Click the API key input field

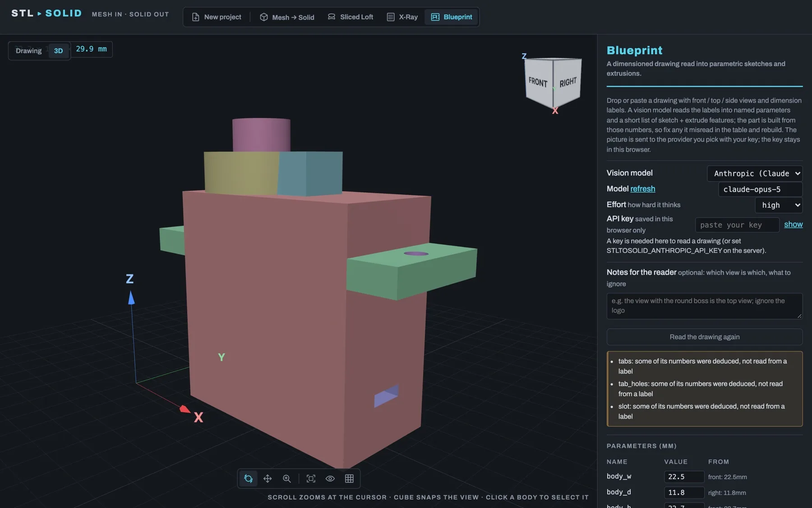(x=737, y=225)
